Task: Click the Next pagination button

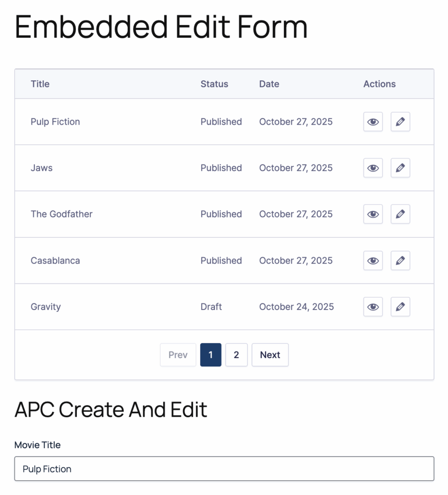Action: (270, 355)
